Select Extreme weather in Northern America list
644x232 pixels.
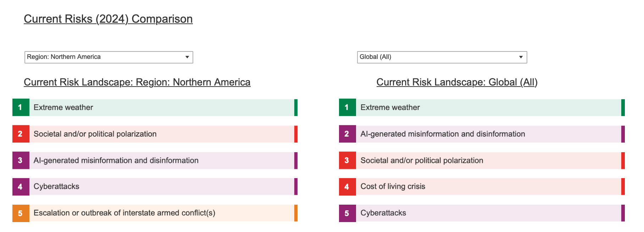155,107
